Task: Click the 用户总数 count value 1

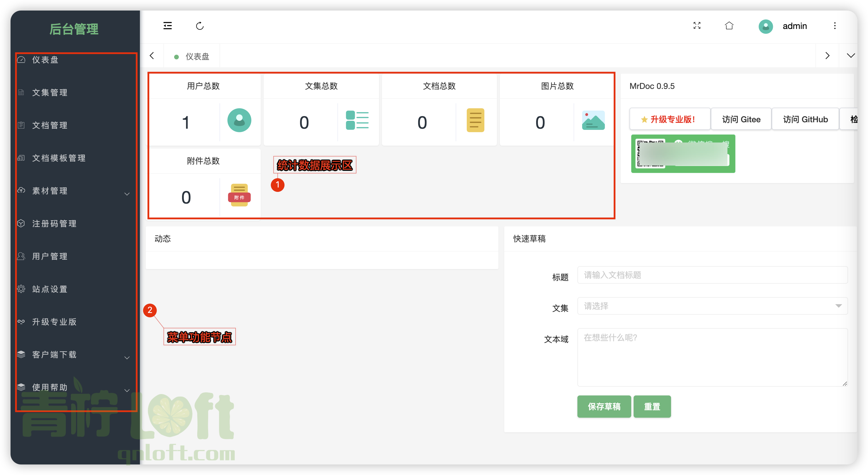Action: 186,122
